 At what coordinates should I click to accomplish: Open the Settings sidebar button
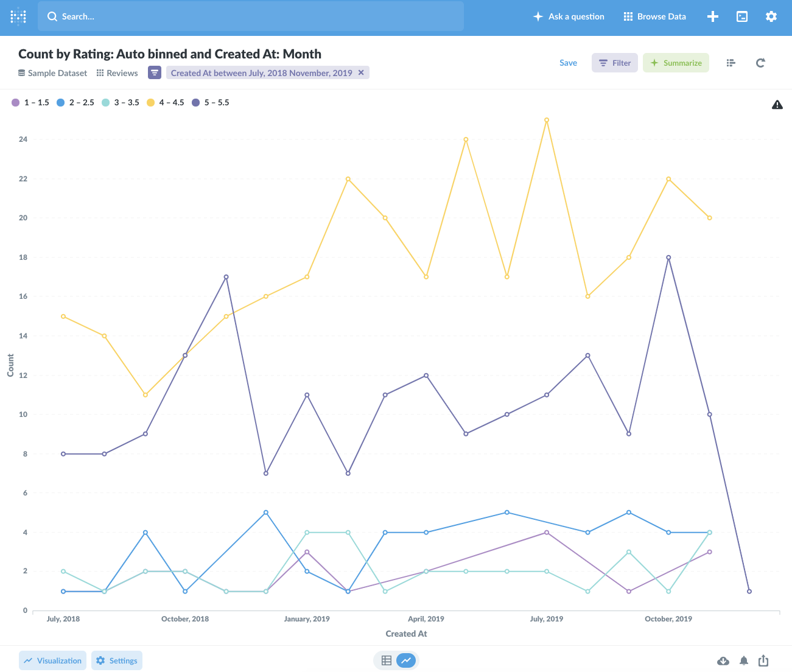point(116,660)
